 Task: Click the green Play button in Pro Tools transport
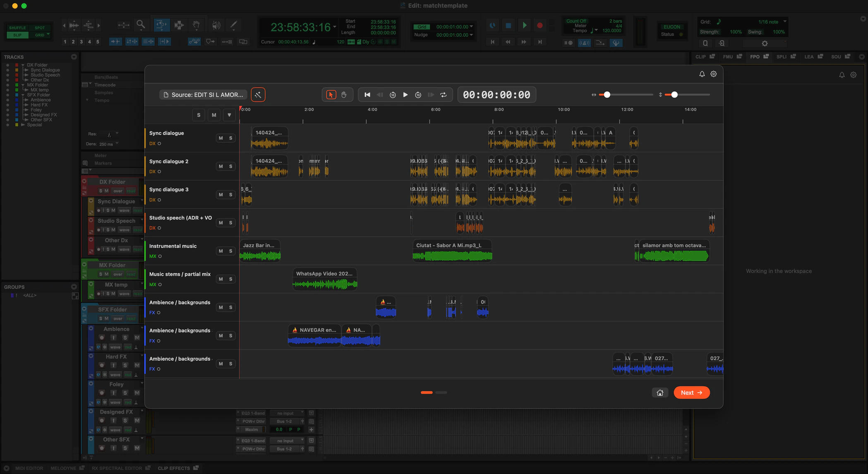pyautogui.click(x=524, y=25)
